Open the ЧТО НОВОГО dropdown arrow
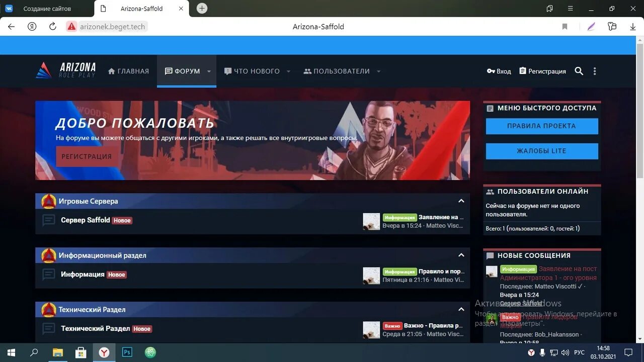 [x=288, y=71]
